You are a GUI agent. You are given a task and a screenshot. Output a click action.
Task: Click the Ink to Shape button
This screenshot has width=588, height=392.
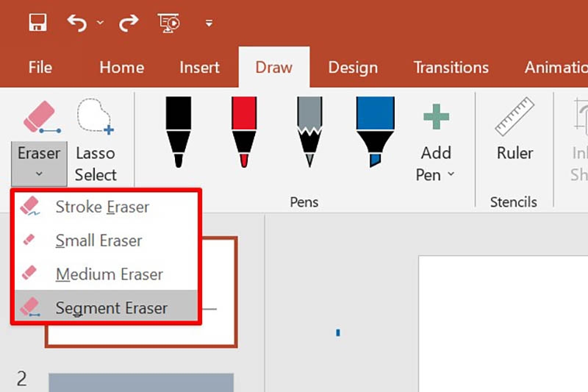pos(578,140)
